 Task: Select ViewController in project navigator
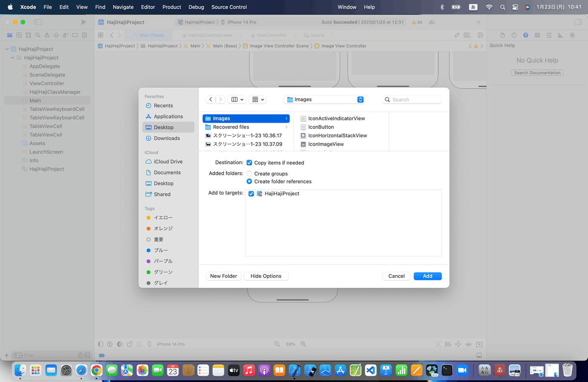pos(47,83)
